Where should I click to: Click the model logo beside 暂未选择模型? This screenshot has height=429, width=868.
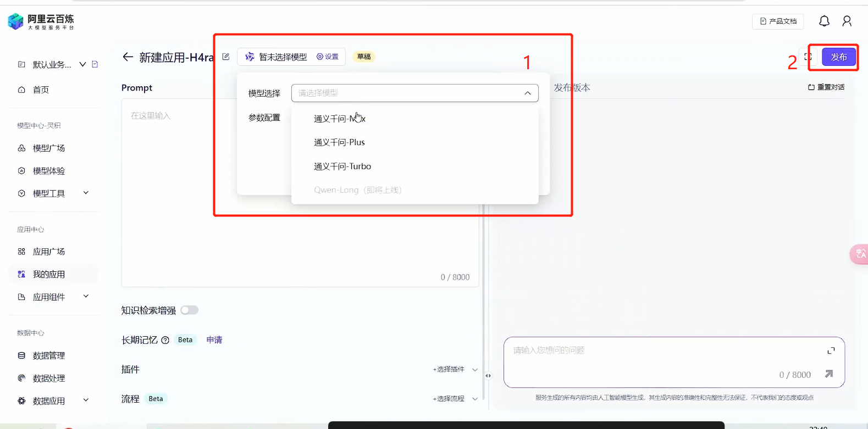[x=250, y=57]
